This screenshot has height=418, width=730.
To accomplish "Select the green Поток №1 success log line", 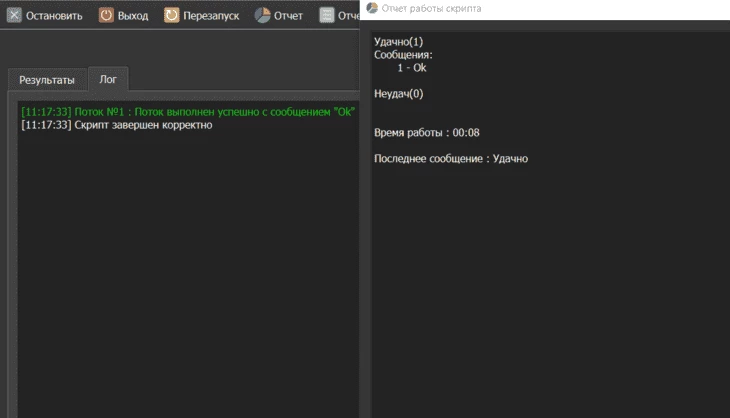I will pos(188,112).
